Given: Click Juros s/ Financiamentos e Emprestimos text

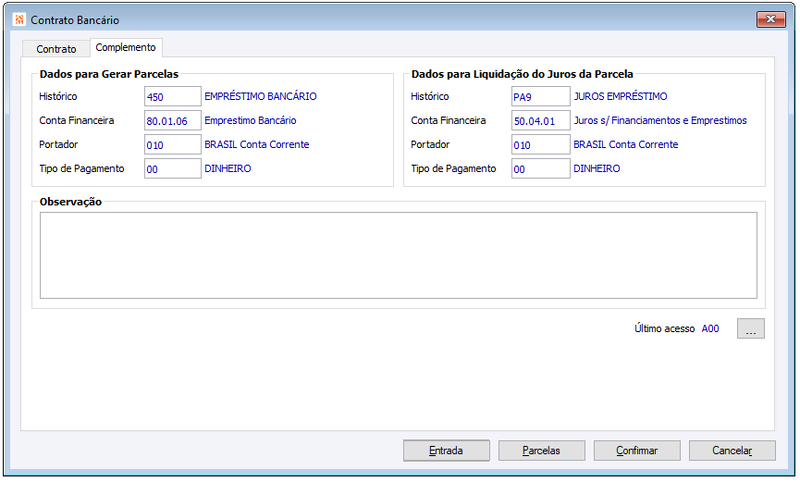Looking at the screenshot, I should pyautogui.click(x=660, y=121).
